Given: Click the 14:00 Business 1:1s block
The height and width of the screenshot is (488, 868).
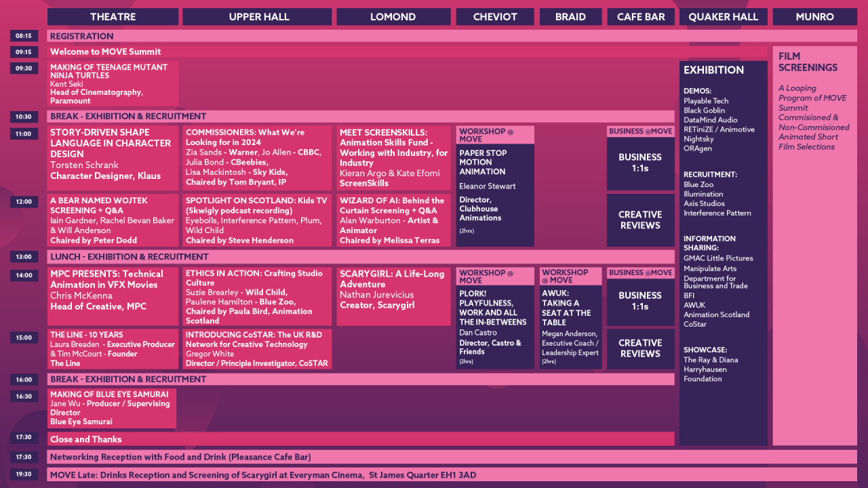Looking at the screenshot, I should coord(641,302).
